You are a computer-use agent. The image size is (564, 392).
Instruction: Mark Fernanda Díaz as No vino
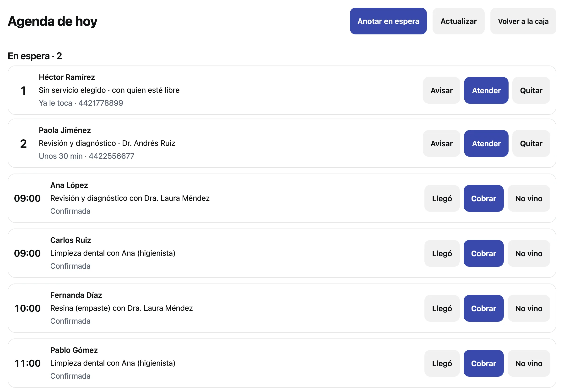pyautogui.click(x=528, y=309)
